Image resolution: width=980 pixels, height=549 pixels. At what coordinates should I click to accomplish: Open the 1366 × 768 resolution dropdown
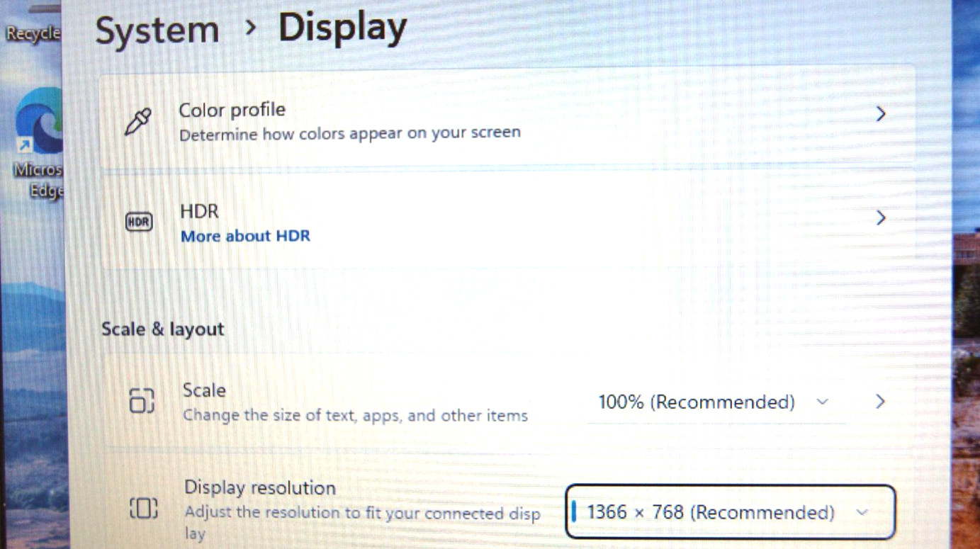point(730,511)
